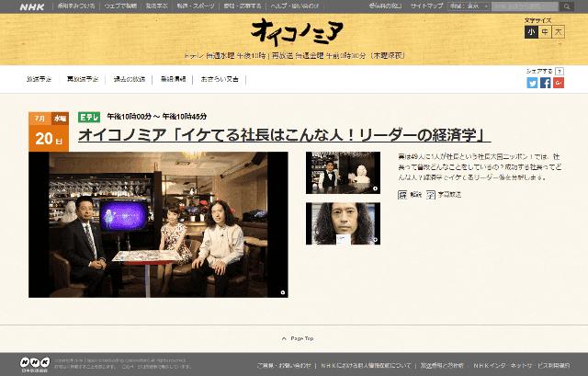Share the page on Twitter
The image size is (588, 376).
click(532, 83)
